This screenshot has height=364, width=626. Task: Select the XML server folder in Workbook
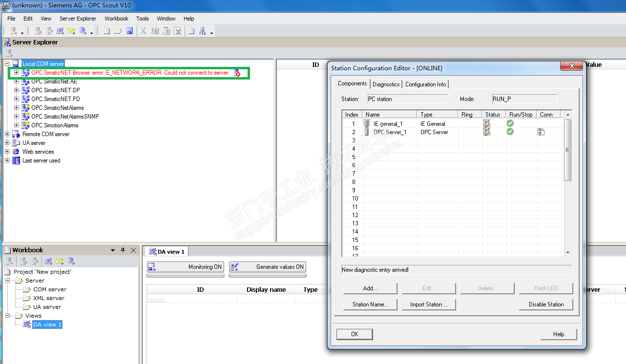pyautogui.click(x=49, y=298)
